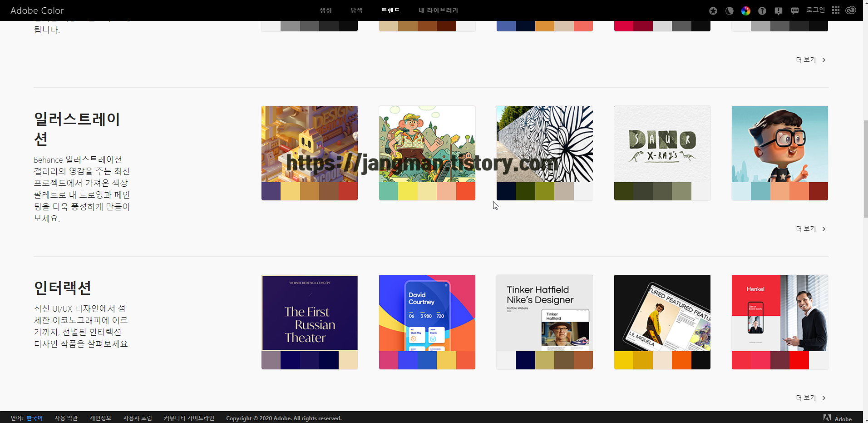This screenshot has width=868, height=423.
Task: Open 사용자 포럼 footer link
Action: point(138,418)
